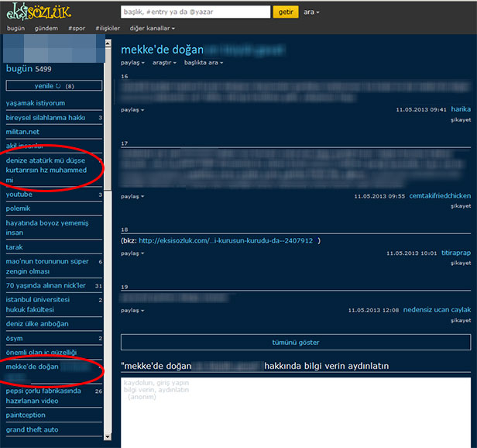Visit author cemtakifriedchicken's profile

coord(440,196)
